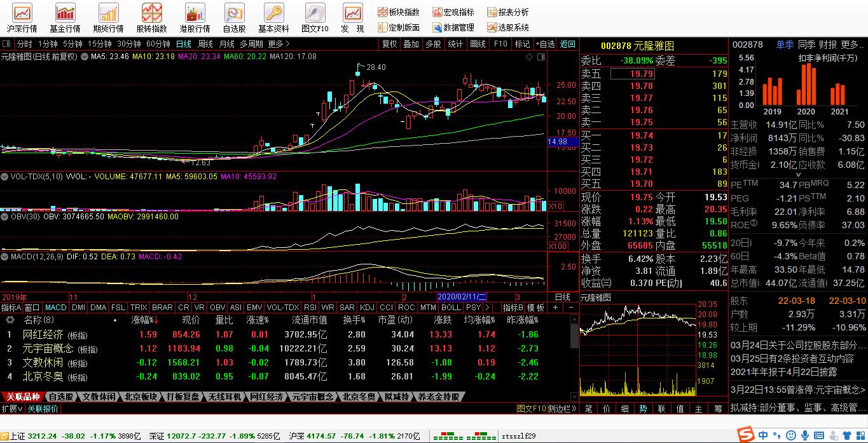Image resolution: width=868 pixels, height=443 pixels.
Task: Expand the MA indicator dropdown arrow
Action: (85, 57)
